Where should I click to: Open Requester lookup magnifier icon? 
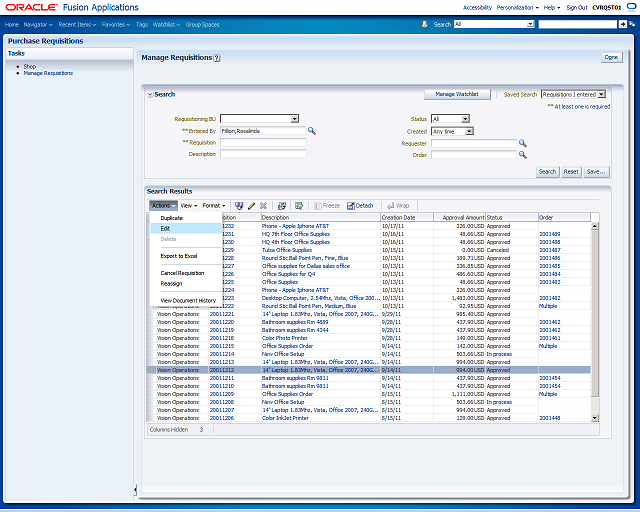(x=522, y=143)
